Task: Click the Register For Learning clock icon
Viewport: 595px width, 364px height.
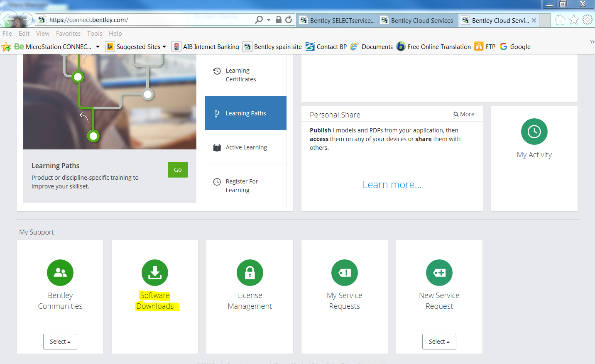Action: pyautogui.click(x=217, y=182)
